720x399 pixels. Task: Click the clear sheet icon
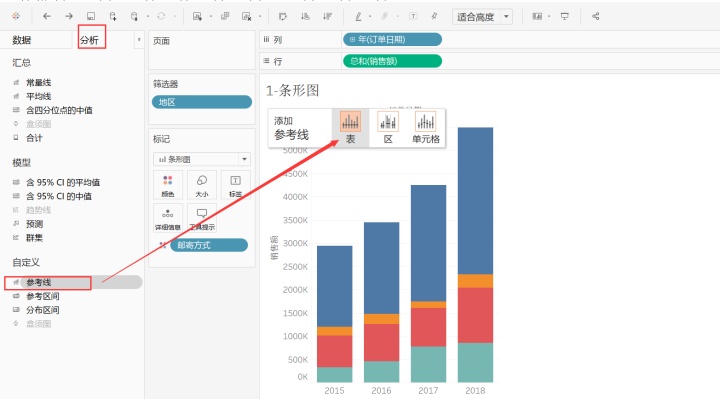247,16
